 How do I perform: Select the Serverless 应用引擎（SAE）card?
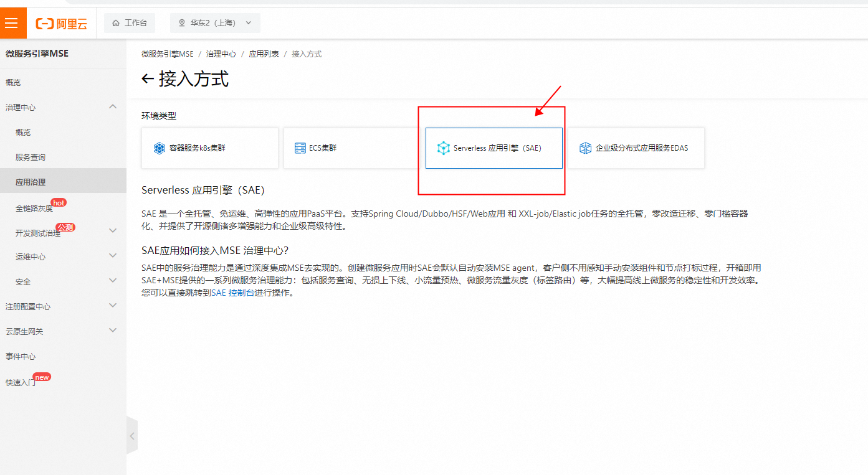(494, 148)
